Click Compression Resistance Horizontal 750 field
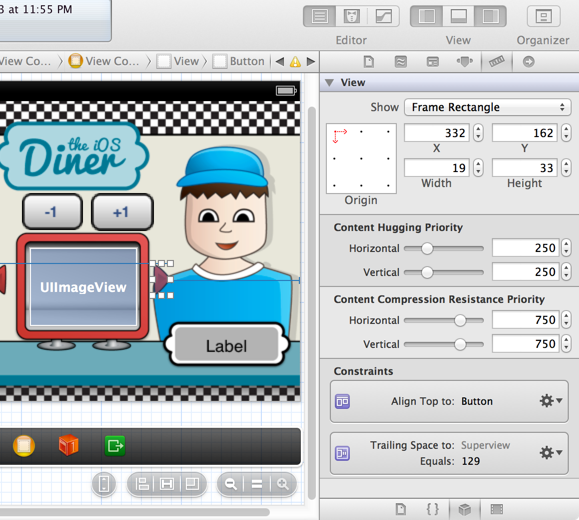Screen dimensions: 579x520 coord(525,320)
